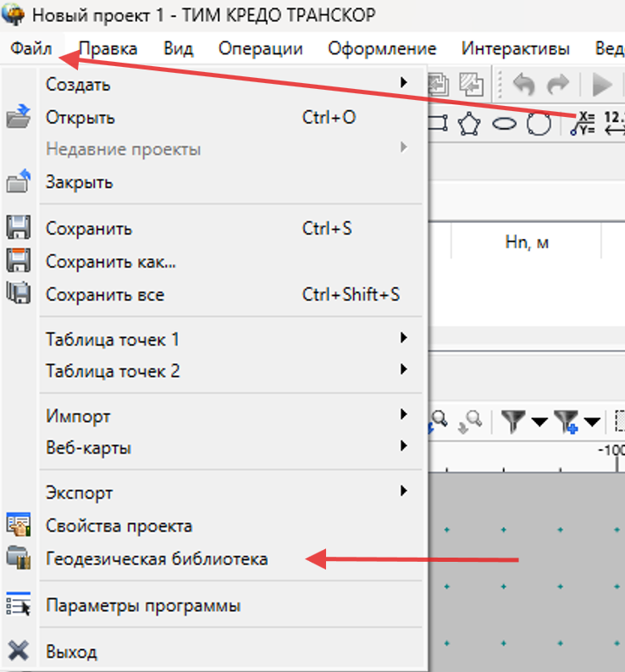
Task: Click the paste-into-window toolbar icon
Action: point(471,85)
